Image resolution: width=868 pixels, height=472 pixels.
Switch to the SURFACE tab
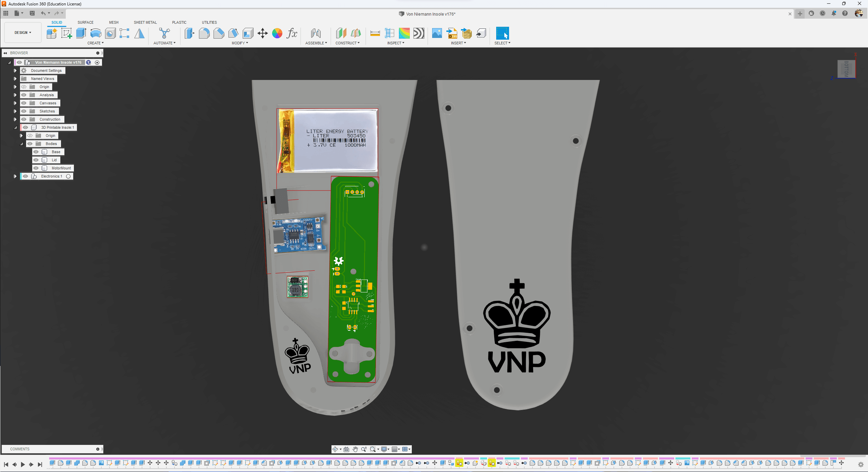pyautogui.click(x=85, y=22)
